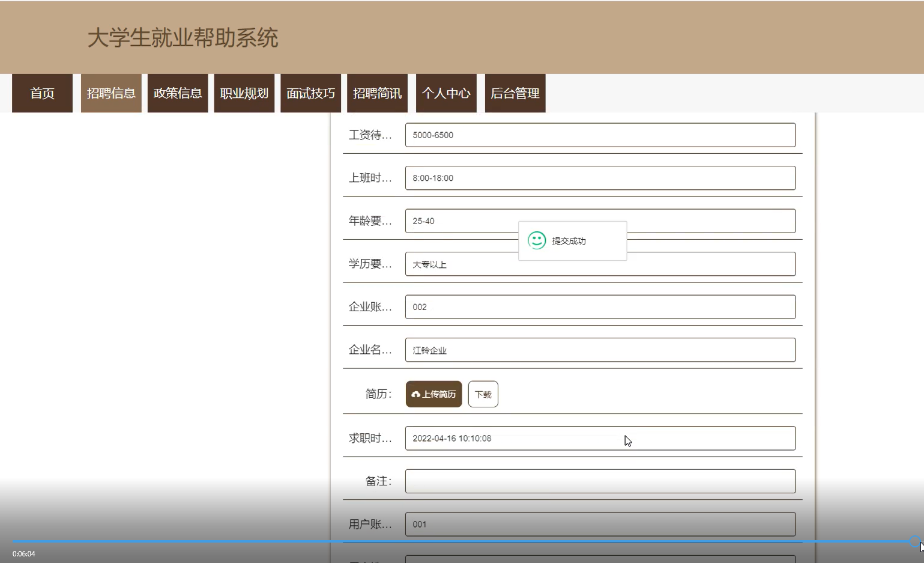Select the 职业规划 menu item
This screenshot has width=924, height=563.
tap(244, 93)
